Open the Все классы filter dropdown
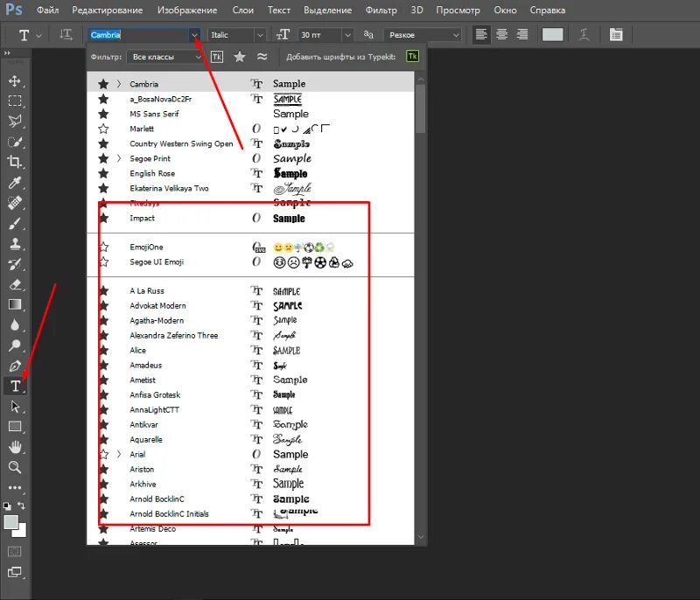Viewport: 700px width, 600px height. click(164, 57)
